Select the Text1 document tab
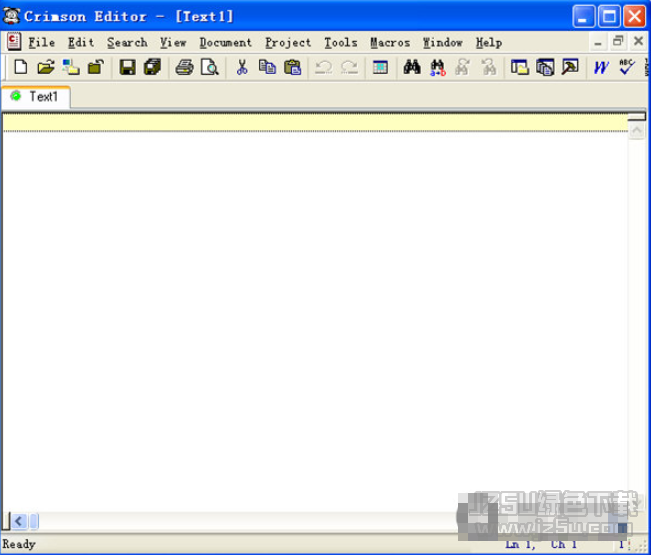Viewport: 651px width, 555px height. pos(36,97)
